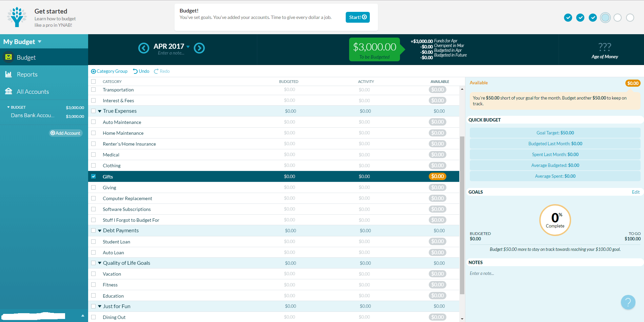
Task: Go to previous month arrow
Action: (x=144, y=48)
